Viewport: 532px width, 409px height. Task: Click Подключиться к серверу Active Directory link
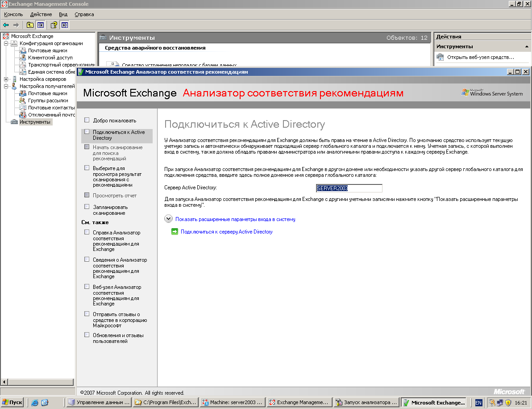[227, 232]
